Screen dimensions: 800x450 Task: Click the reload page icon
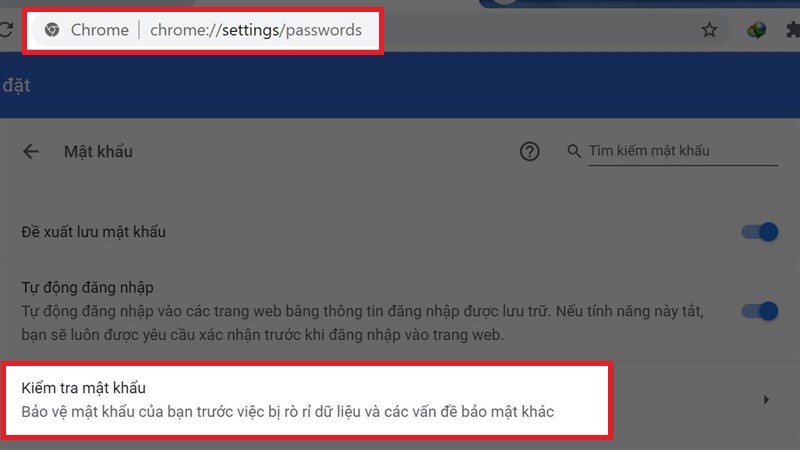pyautogui.click(x=6, y=30)
